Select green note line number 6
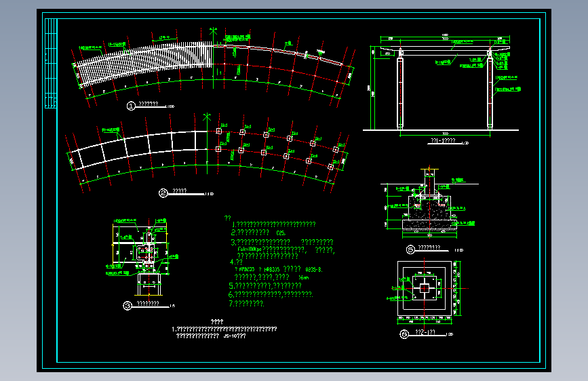The height and width of the screenshot is (381, 588). [271, 294]
